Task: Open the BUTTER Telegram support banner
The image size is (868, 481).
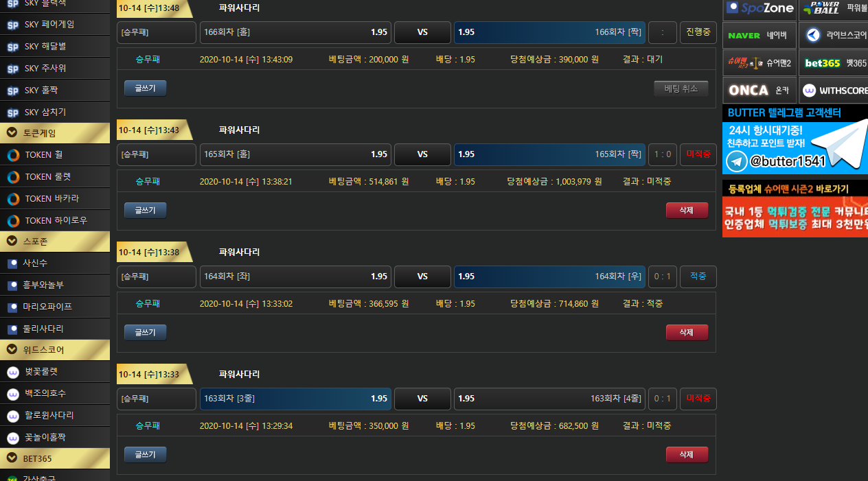Action: tap(795, 141)
